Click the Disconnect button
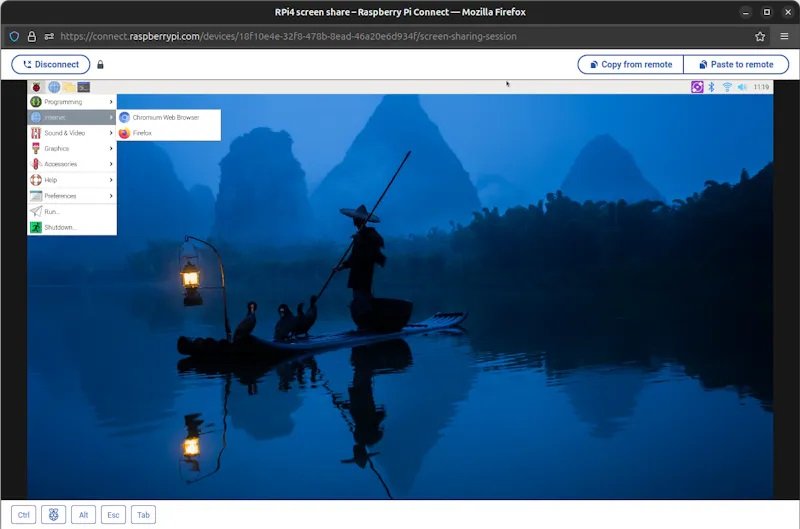 point(51,64)
